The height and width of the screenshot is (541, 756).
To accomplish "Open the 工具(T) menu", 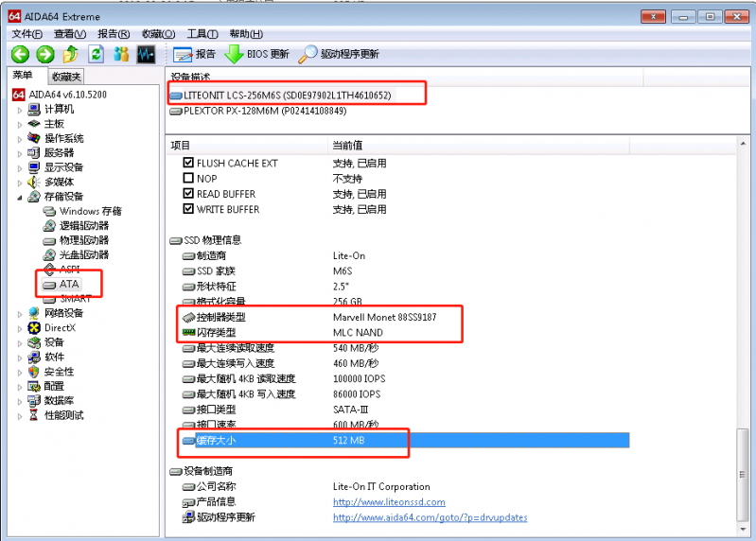I will (x=202, y=34).
